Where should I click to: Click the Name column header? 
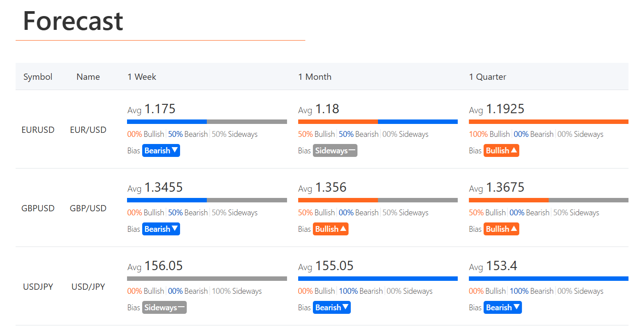tap(88, 77)
